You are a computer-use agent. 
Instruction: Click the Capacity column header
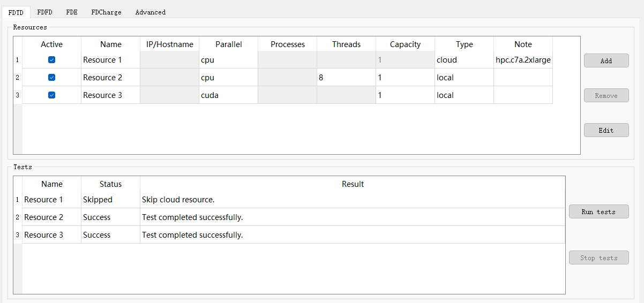click(x=405, y=44)
